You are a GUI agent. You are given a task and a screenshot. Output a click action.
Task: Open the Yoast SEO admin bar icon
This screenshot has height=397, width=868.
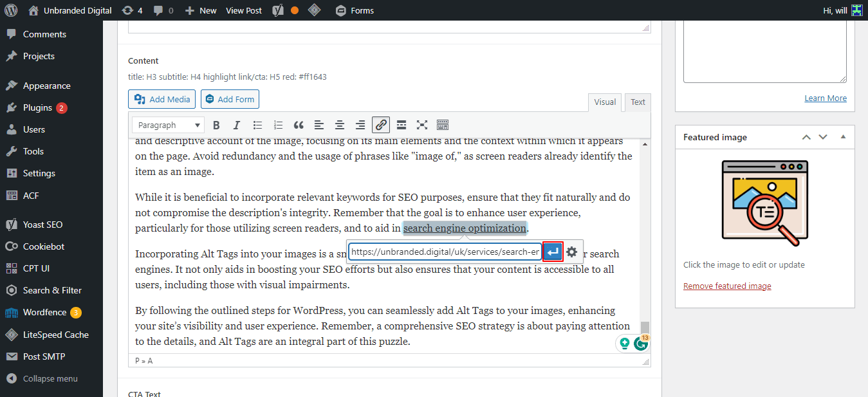pyautogui.click(x=278, y=10)
